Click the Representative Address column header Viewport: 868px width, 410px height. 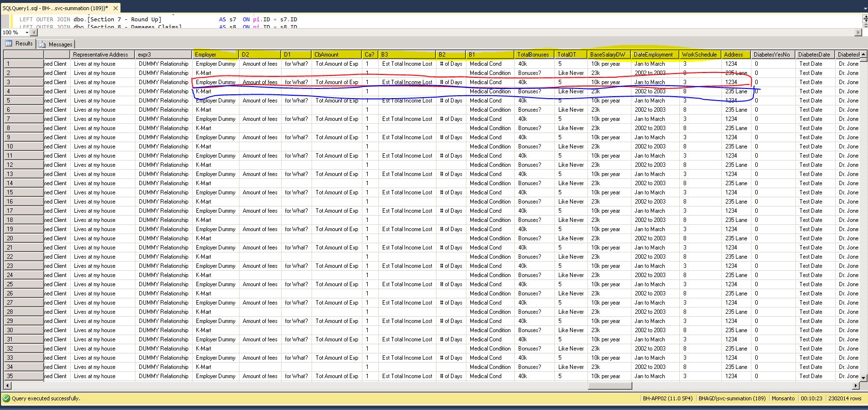(102, 55)
